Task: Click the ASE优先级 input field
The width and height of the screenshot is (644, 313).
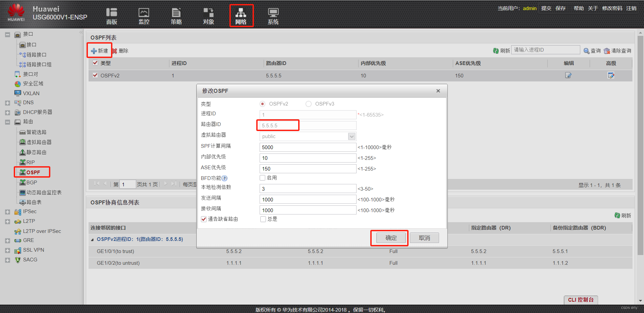Action: click(x=308, y=169)
